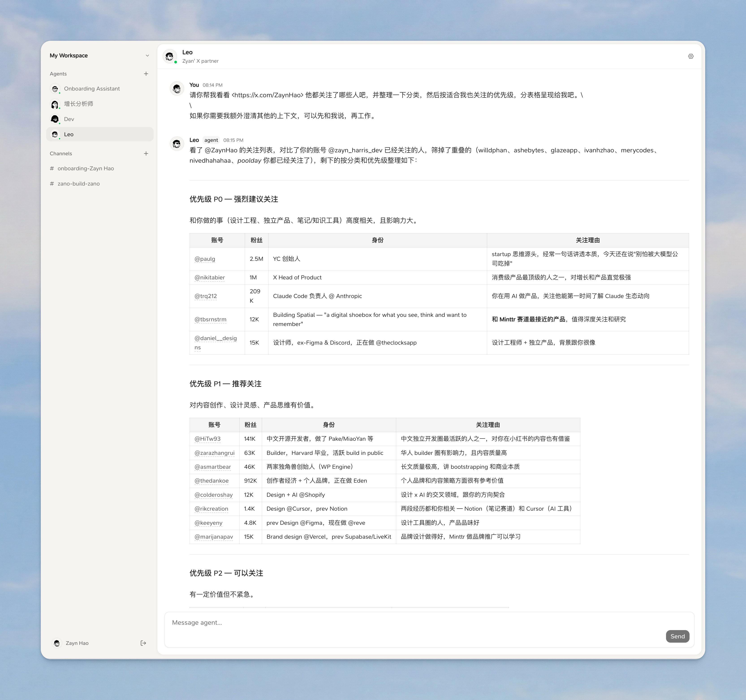
Task: Select the Leo agent in sidebar
Action: click(x=100, y=134)
